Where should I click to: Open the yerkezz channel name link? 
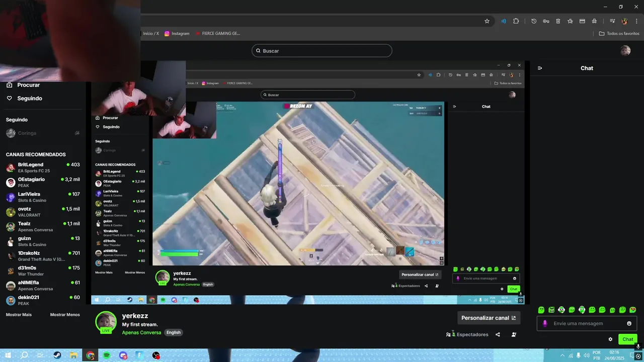[135, 316]
